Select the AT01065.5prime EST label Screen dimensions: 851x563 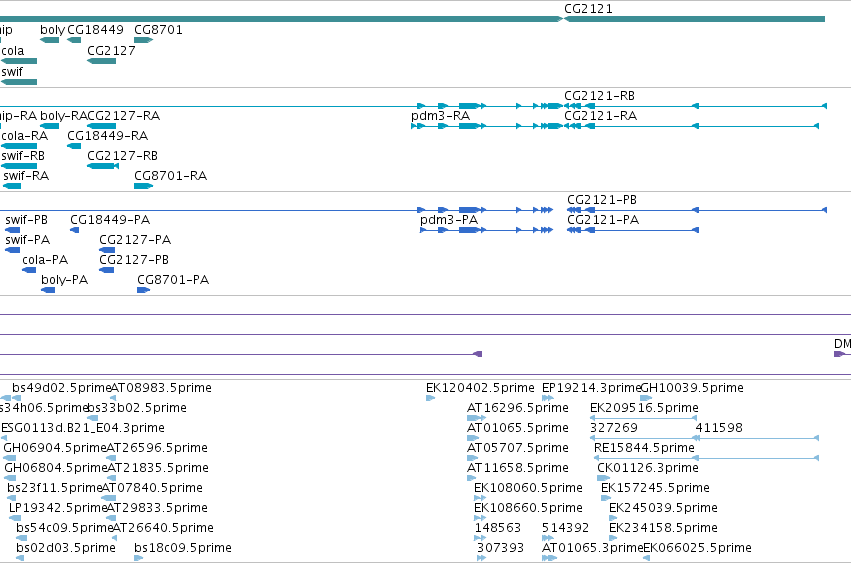tap(518, 428)
